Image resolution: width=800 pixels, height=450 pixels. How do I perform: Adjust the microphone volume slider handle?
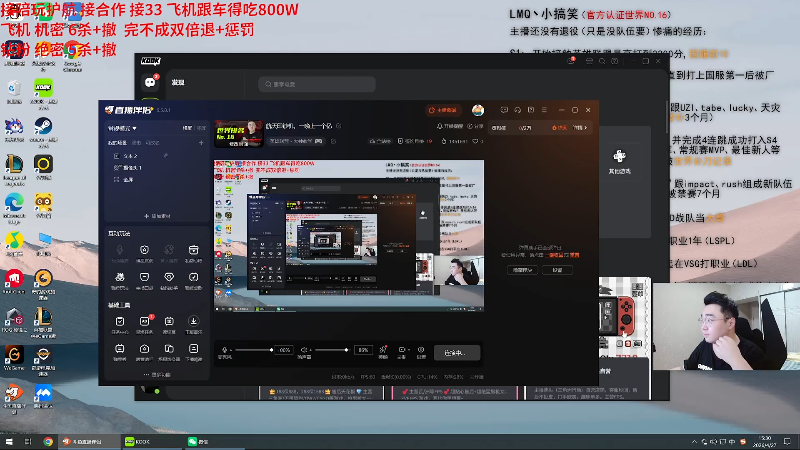coord(271,350)
